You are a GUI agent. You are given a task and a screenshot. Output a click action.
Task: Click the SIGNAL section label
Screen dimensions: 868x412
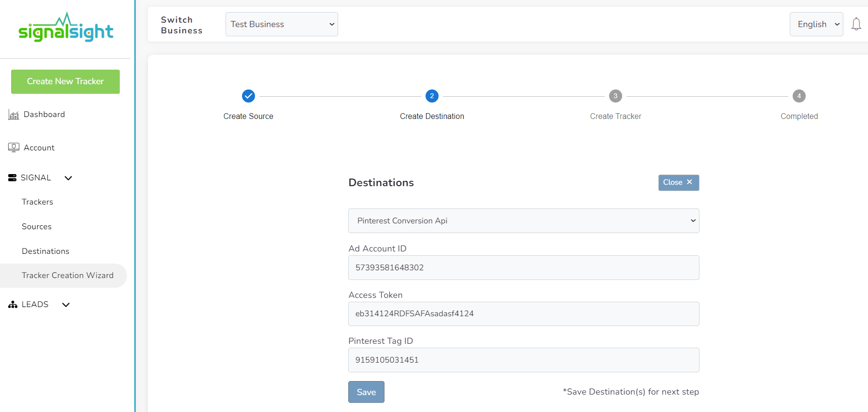point(36,178)
